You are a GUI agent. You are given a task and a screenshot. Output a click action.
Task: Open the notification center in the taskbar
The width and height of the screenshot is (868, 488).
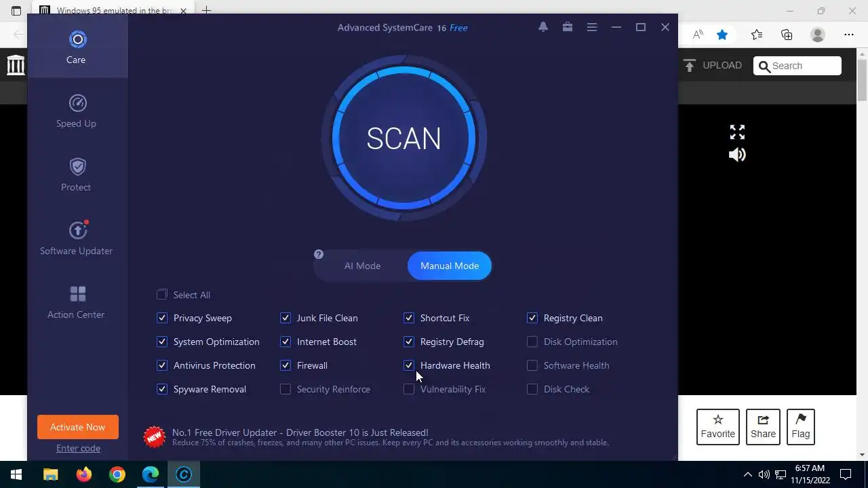click(846, 474)
